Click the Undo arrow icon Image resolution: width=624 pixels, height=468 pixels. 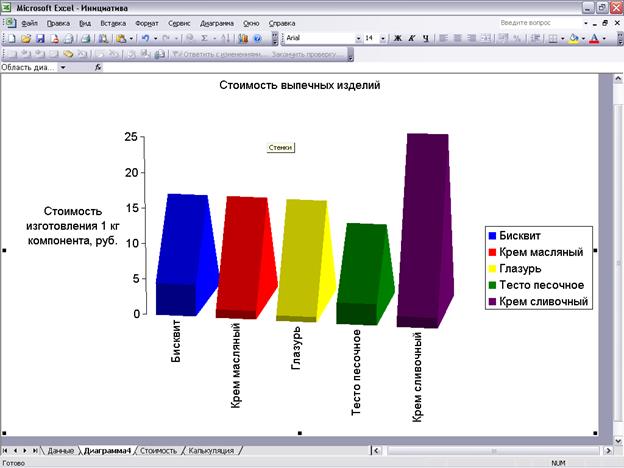coord(146,38)
